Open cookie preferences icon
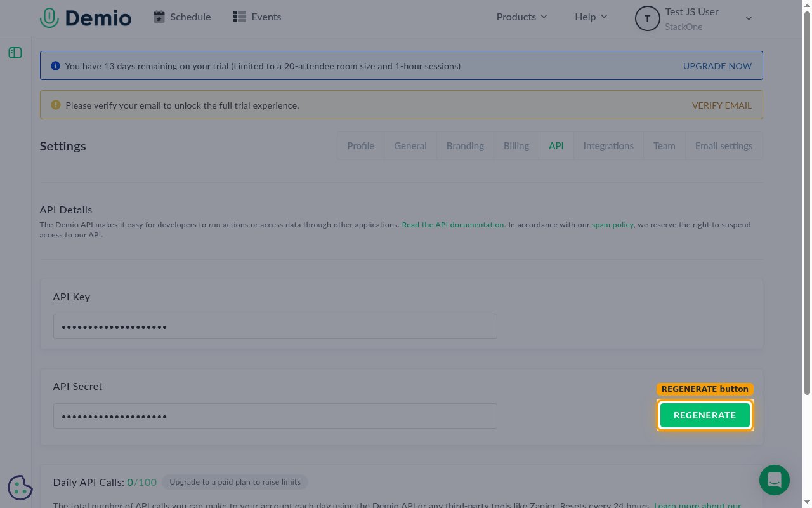The height and width of the screenshot is (508, 812). (20, 488)
